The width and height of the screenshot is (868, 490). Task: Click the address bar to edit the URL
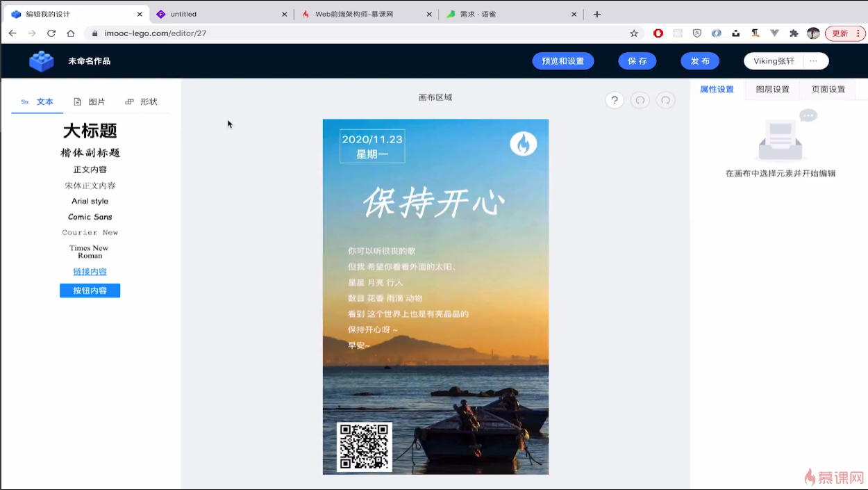(278, 33)
